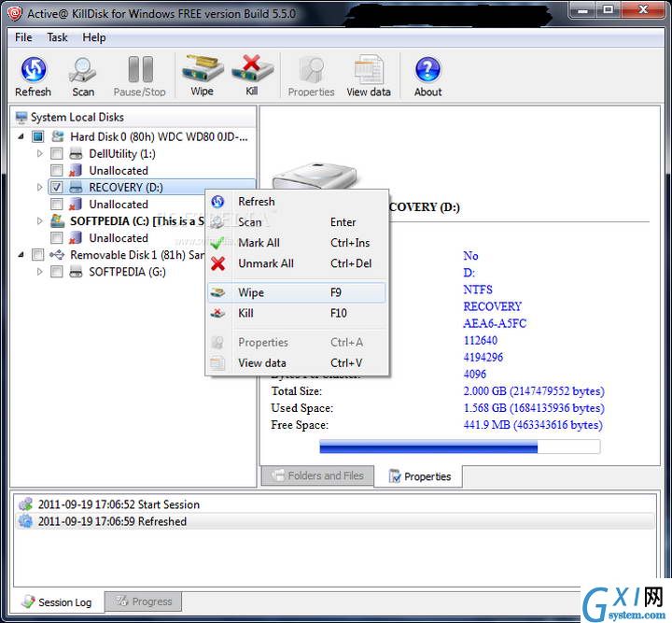
Task: Expand the DellUtility (1:) node
Action: 40,153
